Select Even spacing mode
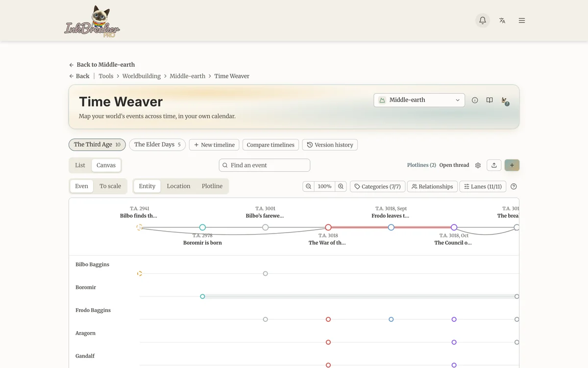588x368 pixels. click(82, 186)
